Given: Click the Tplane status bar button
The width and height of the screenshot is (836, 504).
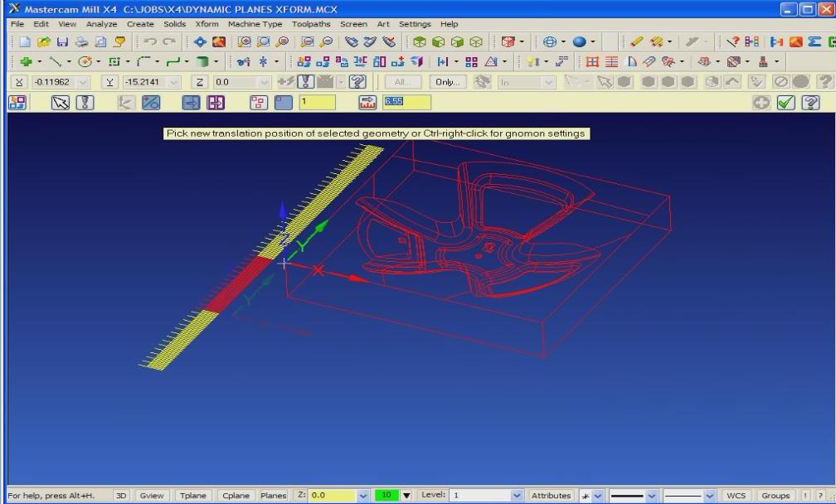Looking at the screenshot, I should point(193,496).
